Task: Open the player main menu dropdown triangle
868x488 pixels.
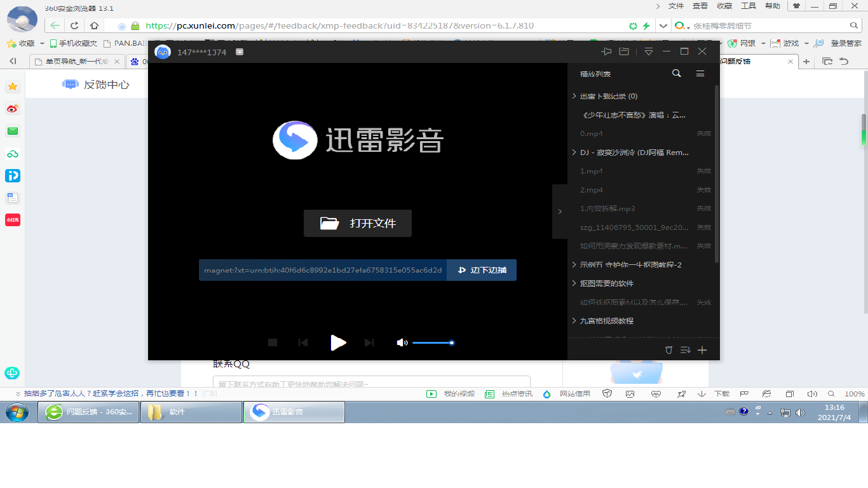Action: 648,51
